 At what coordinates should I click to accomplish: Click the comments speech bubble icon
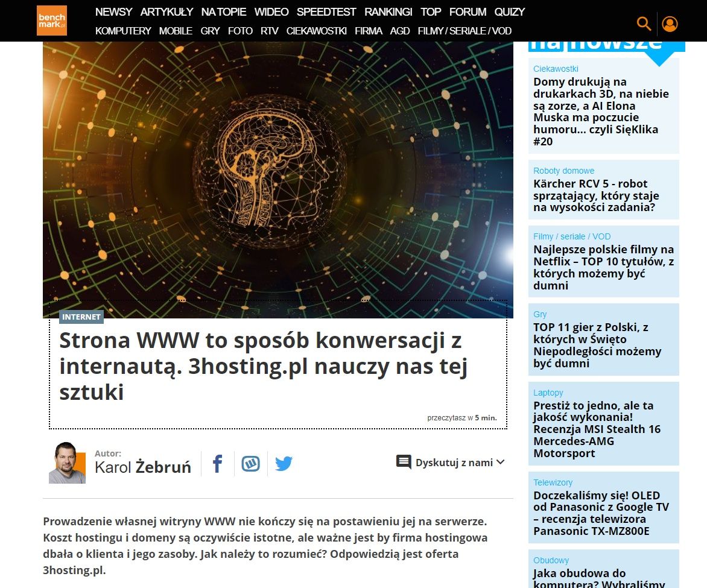pos(404,462)
